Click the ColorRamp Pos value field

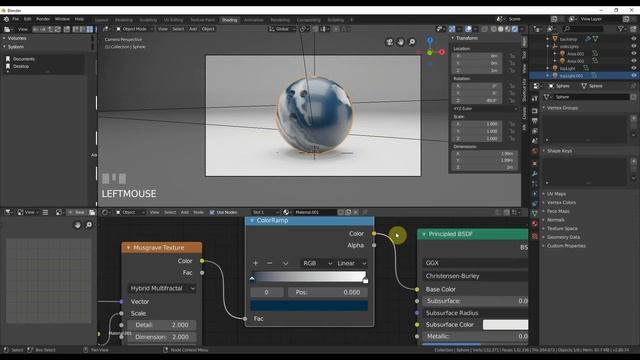(327, 292)
